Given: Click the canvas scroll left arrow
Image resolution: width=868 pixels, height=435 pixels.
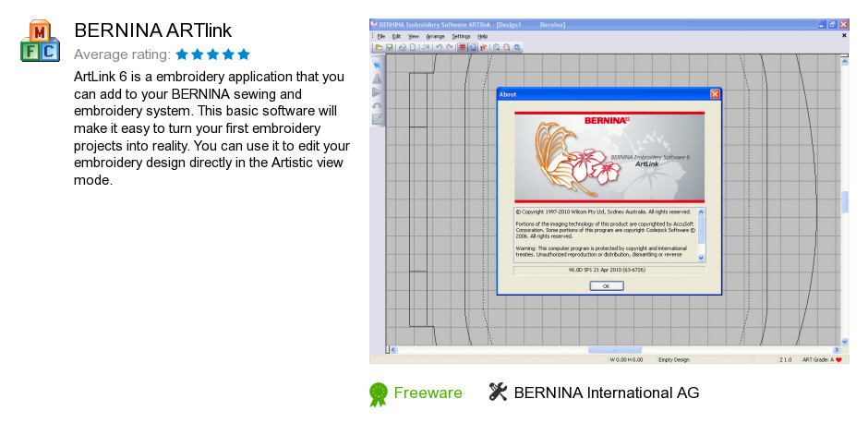Looking at the screenshot, I should click(393, 350).
